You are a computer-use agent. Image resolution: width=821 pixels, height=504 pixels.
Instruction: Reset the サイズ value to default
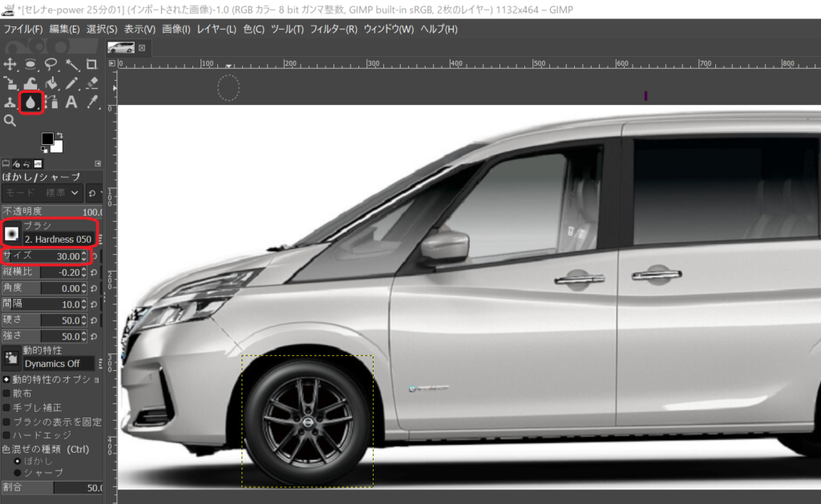click(94, 256)
